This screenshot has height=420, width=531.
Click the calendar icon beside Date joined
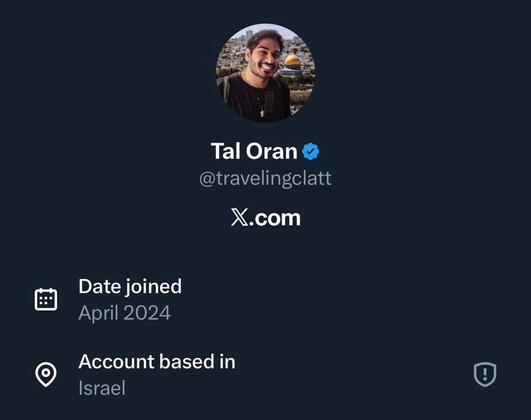click(46, 299)
